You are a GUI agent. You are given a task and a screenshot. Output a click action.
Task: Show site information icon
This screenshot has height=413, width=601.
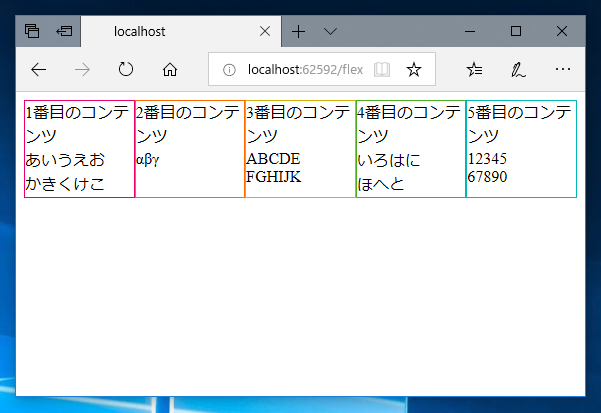[x=229, y=70]
